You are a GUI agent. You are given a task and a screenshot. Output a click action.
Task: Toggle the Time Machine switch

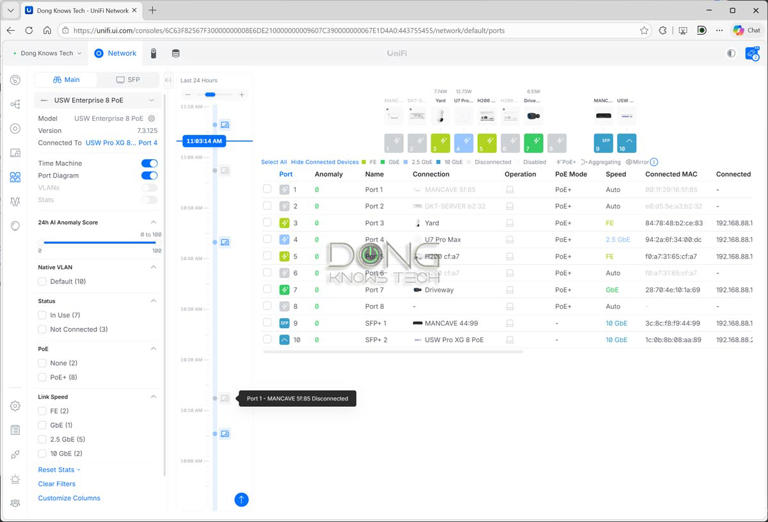(x=149, y=164)
